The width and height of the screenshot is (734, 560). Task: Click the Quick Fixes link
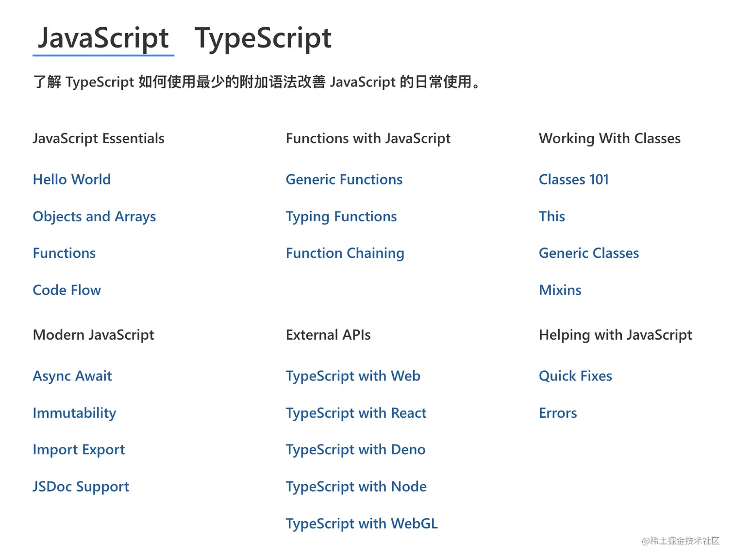(x=576, y=376)
